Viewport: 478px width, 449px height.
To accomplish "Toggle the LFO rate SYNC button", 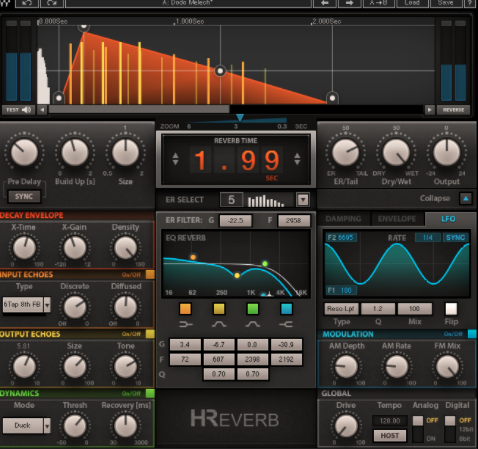I will (456, 237).
